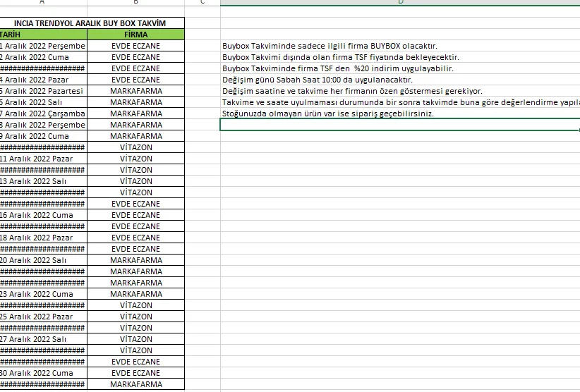Click MARKAFARMA in the Pazartesi row
Viewport: 580px width, 392px height.
coord(135,91)
